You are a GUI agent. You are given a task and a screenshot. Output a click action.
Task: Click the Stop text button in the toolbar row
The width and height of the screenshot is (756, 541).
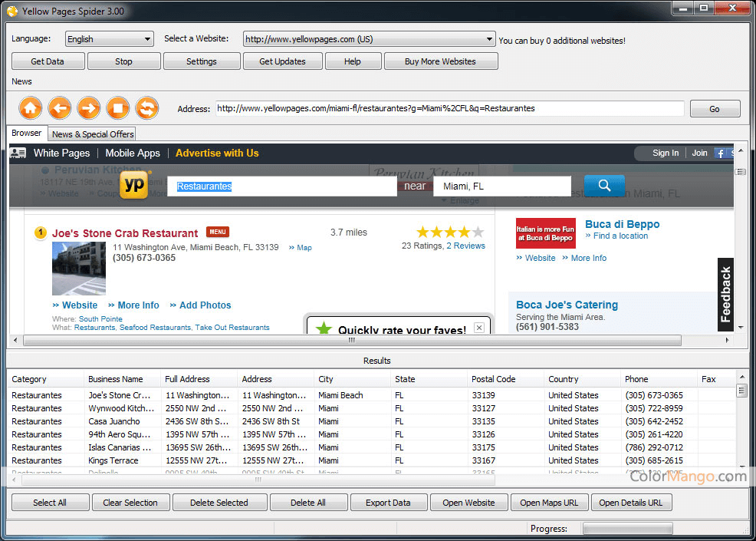124,61
